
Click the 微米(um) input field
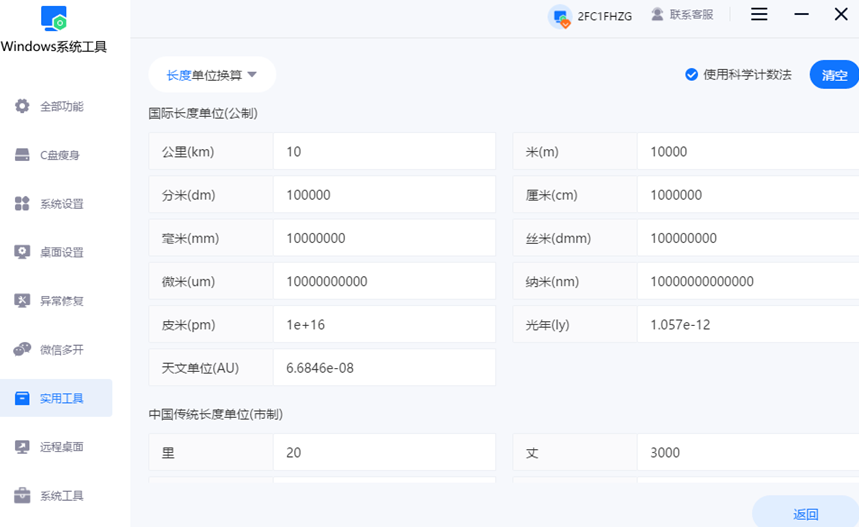385,281
